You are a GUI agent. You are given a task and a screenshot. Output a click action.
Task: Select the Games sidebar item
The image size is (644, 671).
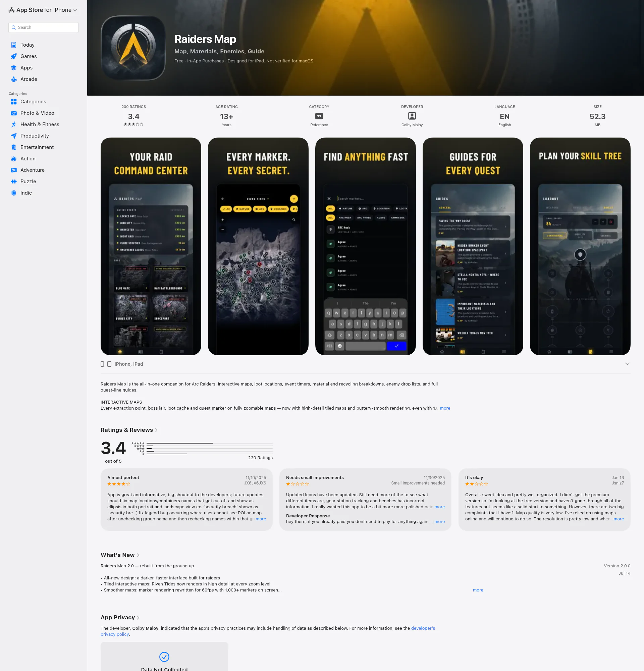44,56
